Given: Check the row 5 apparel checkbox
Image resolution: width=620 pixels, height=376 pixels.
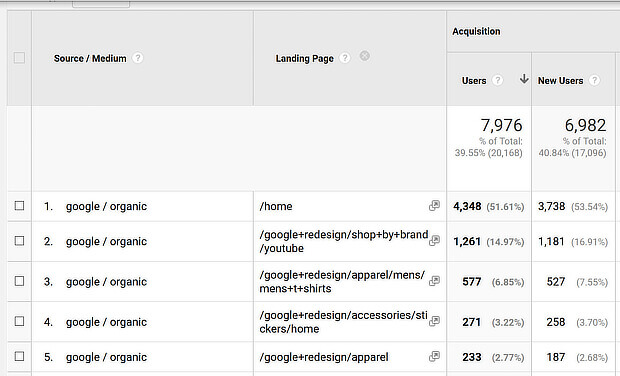Looking at the screenshot, I should tap(19, 356).
